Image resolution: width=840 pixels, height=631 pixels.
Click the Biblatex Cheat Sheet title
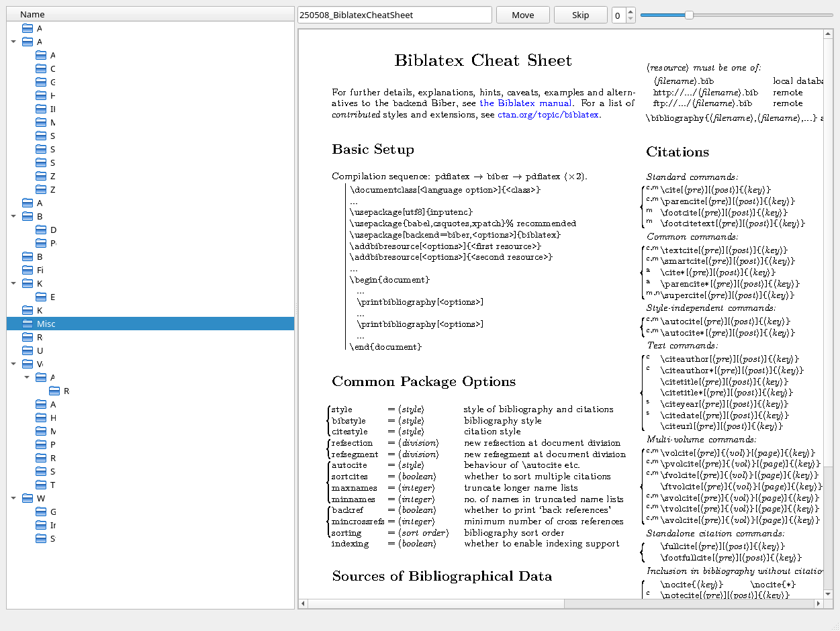(x=483, y=60)
